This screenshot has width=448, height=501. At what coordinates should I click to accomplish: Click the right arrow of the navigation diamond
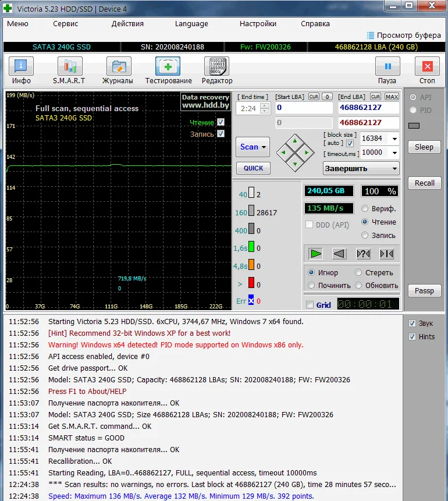tap(307, 152)
